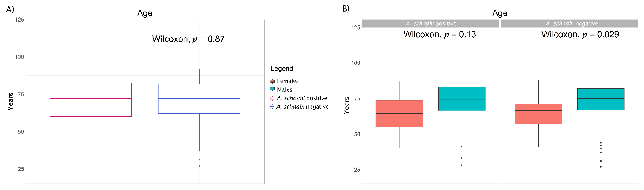The height and width of the screenshot is (190, 644).
Task: Select the A. schaalii negative legend key
Action: tap(272, 107)
